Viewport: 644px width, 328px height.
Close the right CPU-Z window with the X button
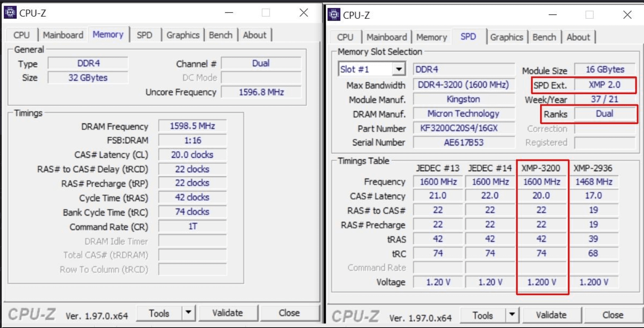pos(627,15)
